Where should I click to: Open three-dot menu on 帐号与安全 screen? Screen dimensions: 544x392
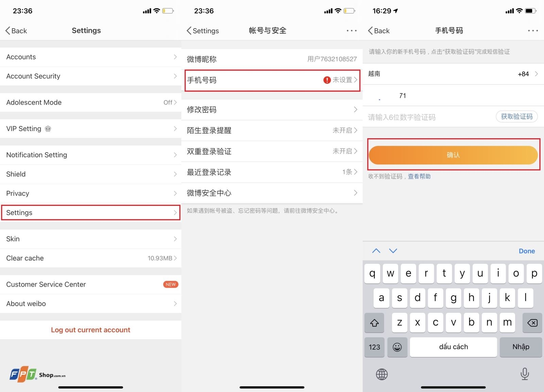[352, 31]
